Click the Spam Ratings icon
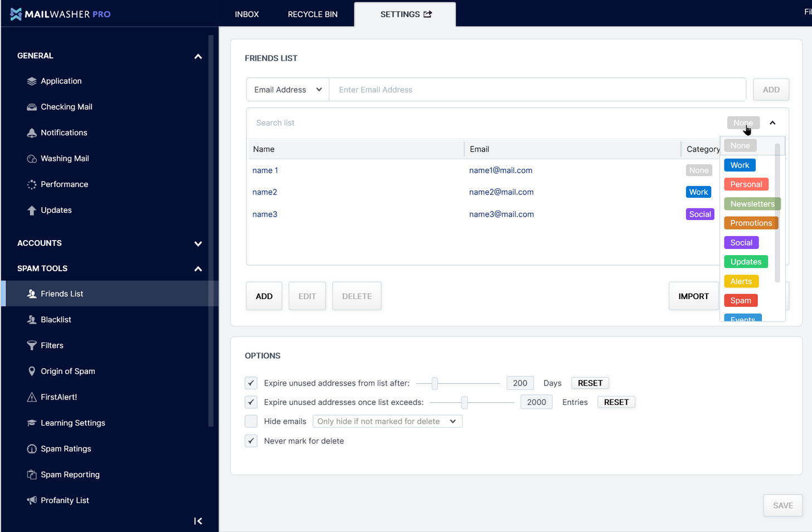812x532 pixels. (32, 449)
